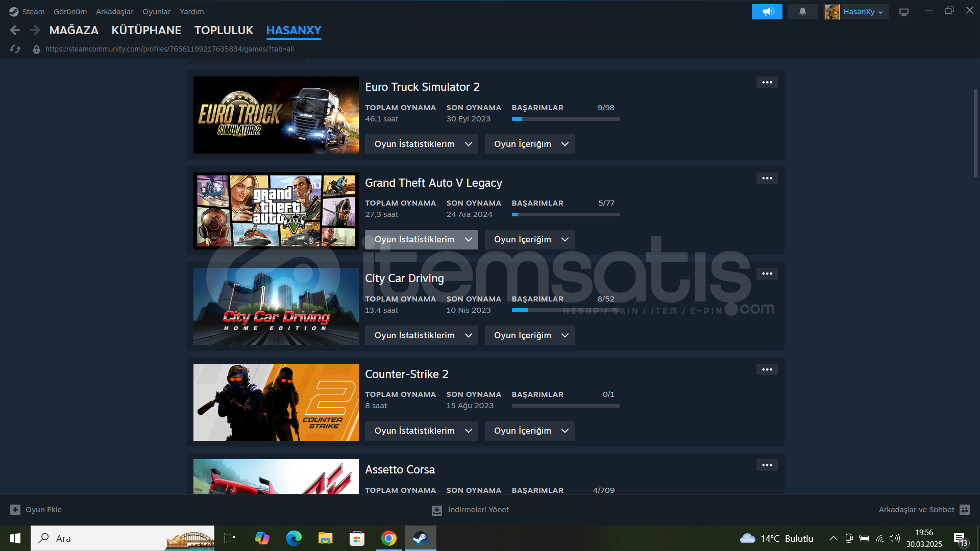Open Windows Start menu
The height and width of the screenshot is (551, 980).
tap(15, 538)
